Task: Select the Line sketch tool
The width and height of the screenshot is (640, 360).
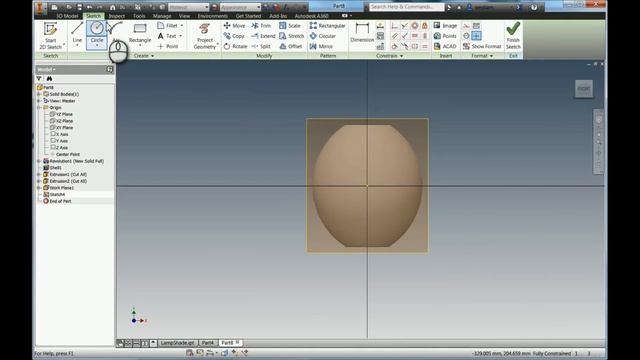Action: click(x=77, y=33)
